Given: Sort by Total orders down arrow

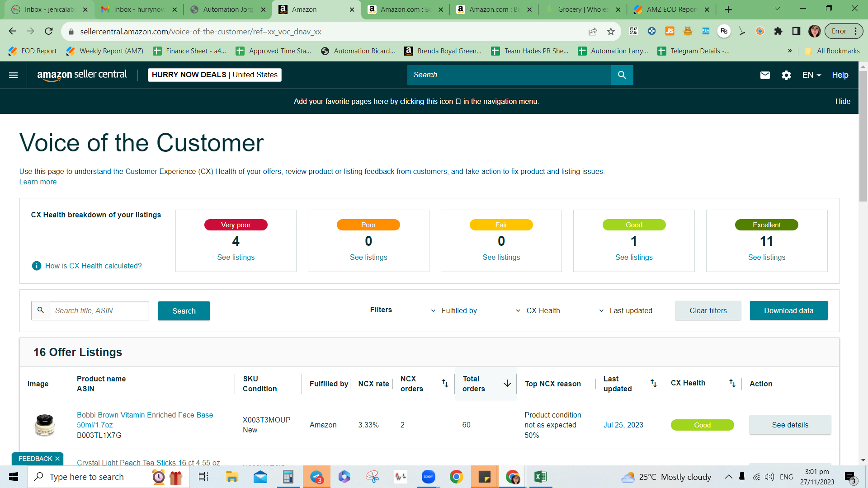Looking at the screenshot, I should pos(507,383).
